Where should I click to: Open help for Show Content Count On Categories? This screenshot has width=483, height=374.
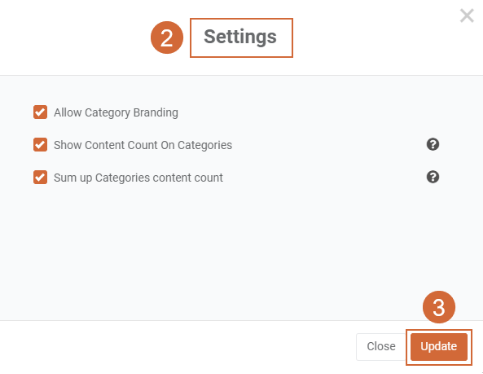433,144
